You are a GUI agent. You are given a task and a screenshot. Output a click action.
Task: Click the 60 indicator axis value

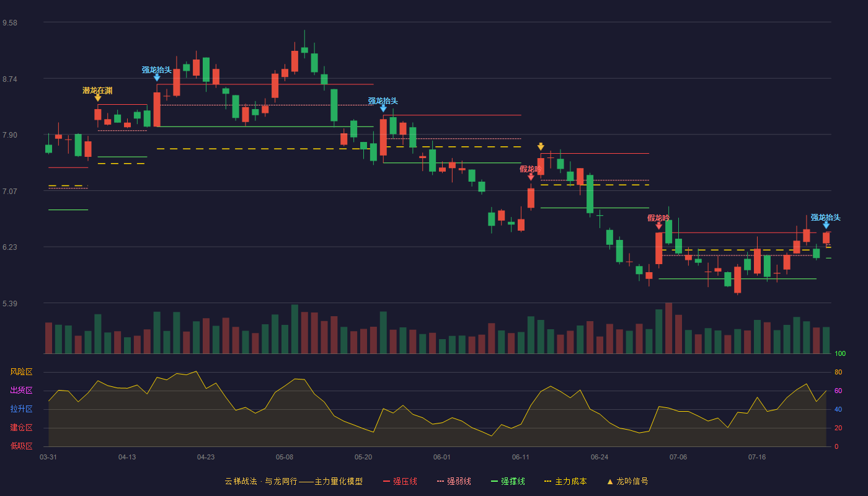click(838, 391)
